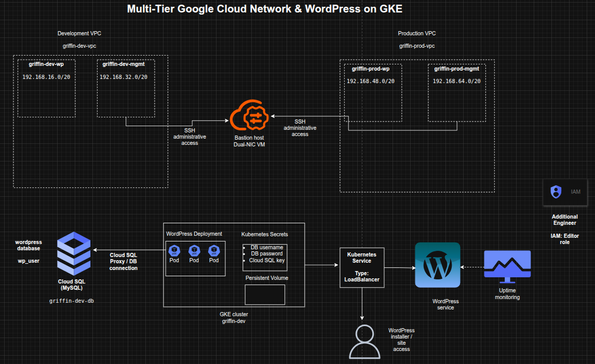Image resolution: width=595 pixels, height=364 pixels.
Task: Select the Cloud SQL MySQL stack icon
Action: click(73, 253)
